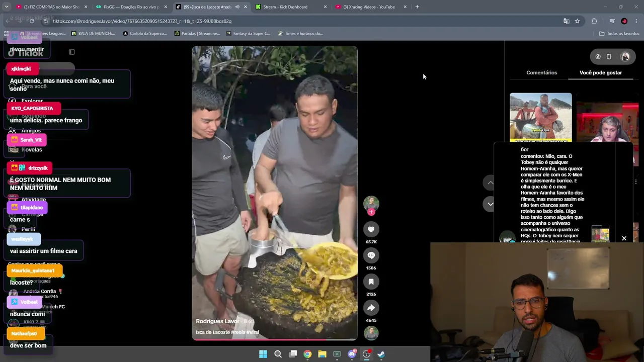Open BALA DE MUNICH bookmark
This screenshot has width=644, height=362.
click(x=93, y=34)
